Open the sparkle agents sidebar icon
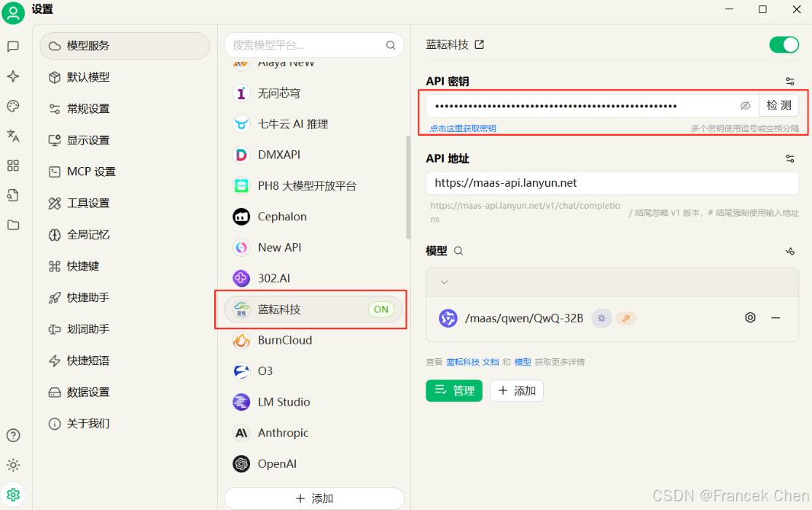 point(13,76)
